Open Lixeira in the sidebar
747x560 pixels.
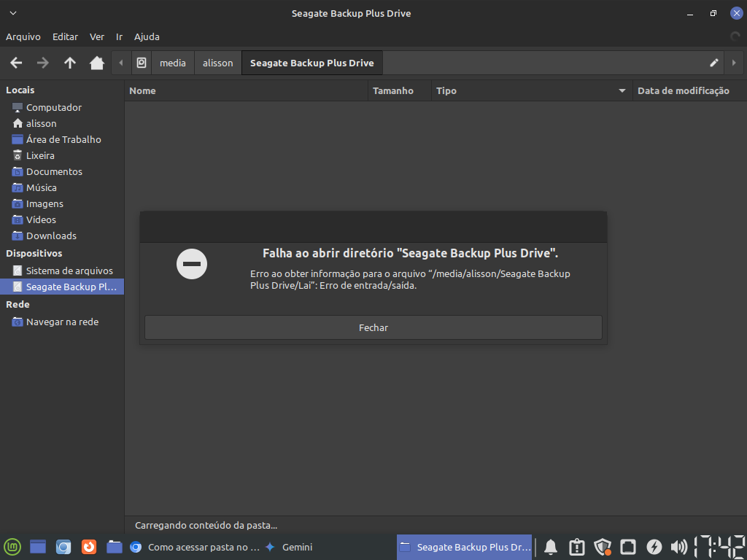[40, 155]
